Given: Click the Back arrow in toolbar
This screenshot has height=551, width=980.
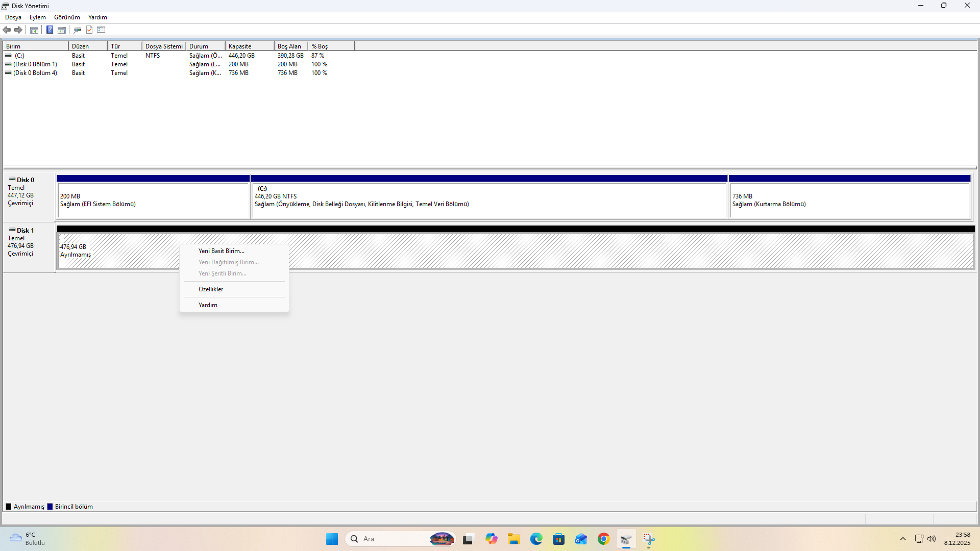Looking at the screenshot, I should [x=7, y=30].
